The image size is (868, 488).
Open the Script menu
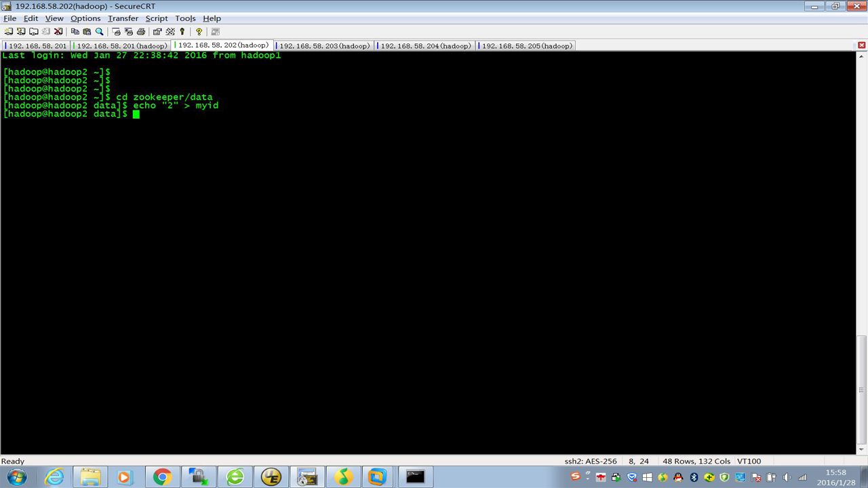click(x=157, y=18)
